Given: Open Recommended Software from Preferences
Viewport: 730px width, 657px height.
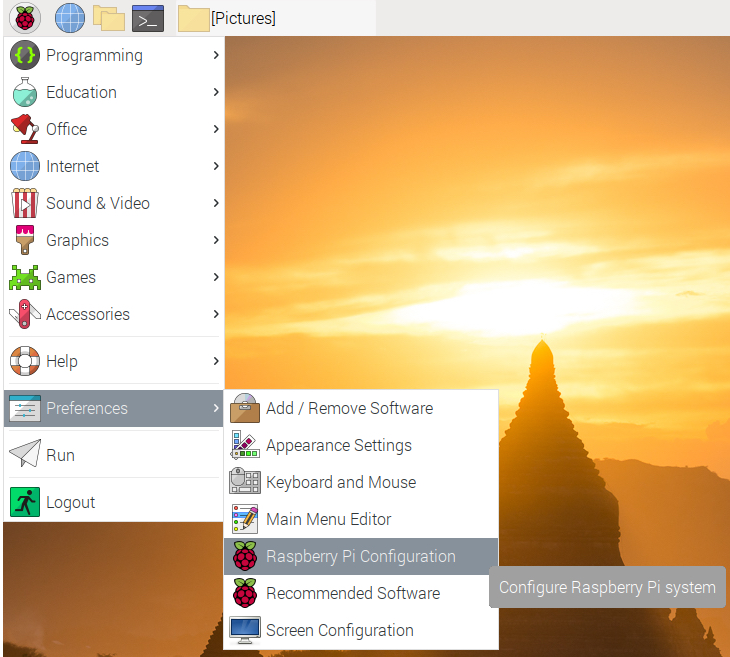Looking at the screenshot, I should pos(352,593).
